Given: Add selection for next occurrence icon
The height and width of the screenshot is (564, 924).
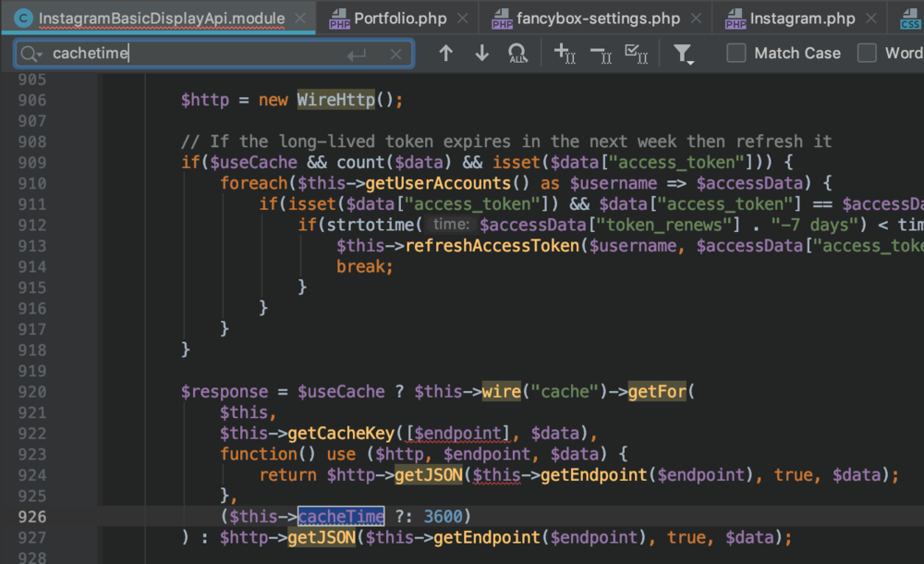Looking at the screenshot, I should pos(564,54).
